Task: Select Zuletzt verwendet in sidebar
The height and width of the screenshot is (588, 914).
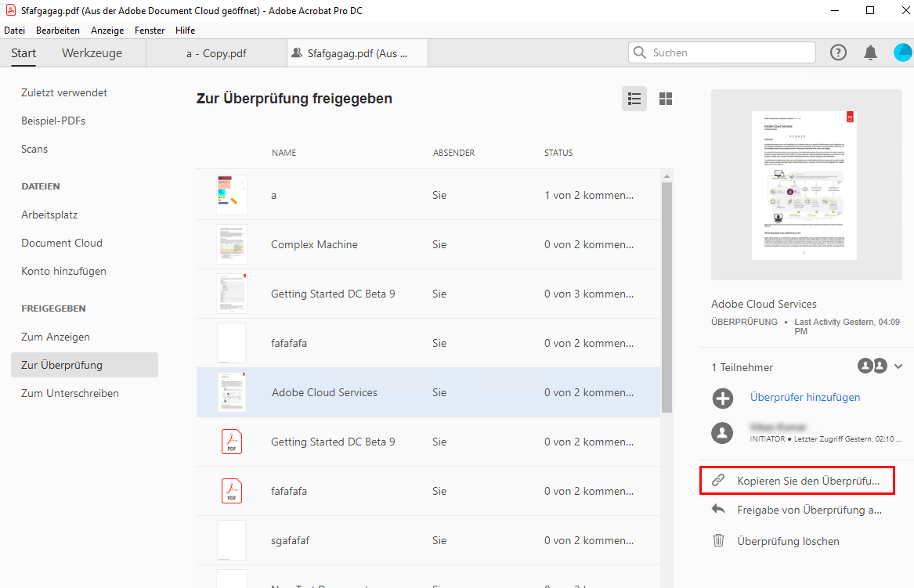Action: tap(64, 92)
